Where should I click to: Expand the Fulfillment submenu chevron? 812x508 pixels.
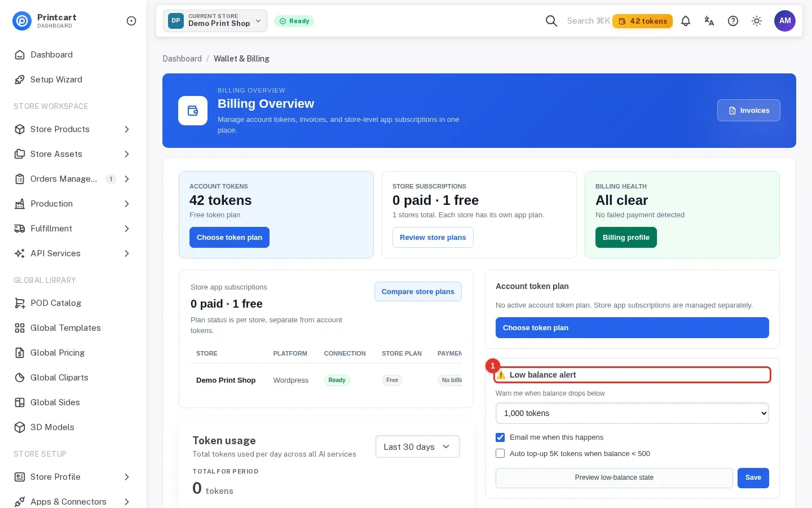127,229
